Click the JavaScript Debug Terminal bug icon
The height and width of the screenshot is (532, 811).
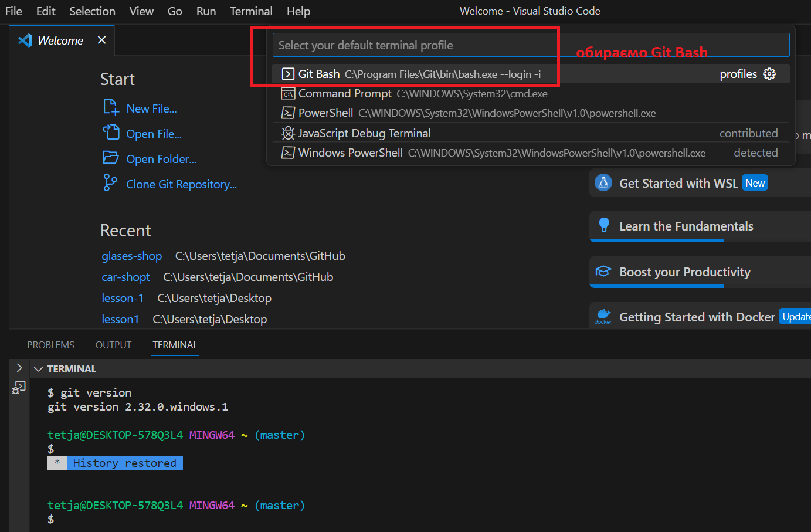(x=288, y=133)
